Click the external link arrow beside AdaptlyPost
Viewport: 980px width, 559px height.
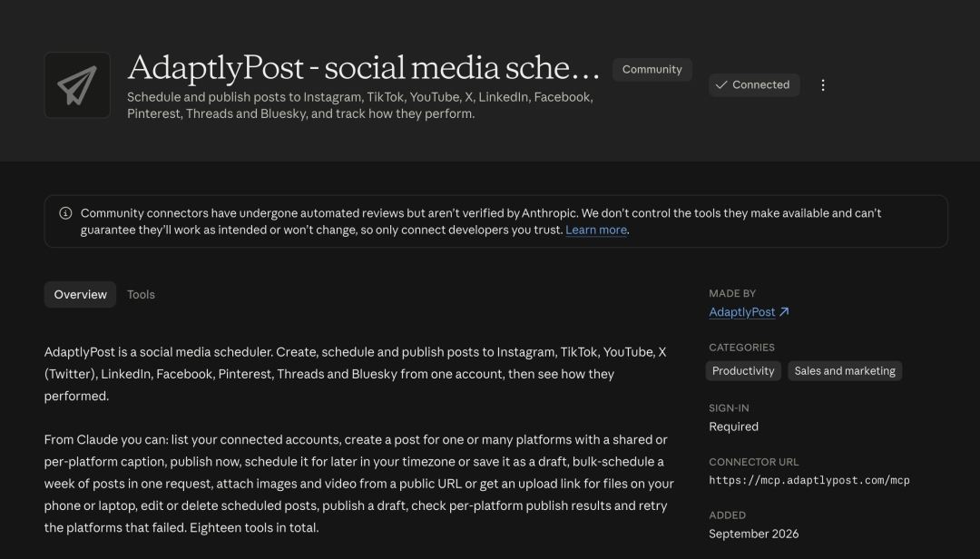[x=784, y=311]
